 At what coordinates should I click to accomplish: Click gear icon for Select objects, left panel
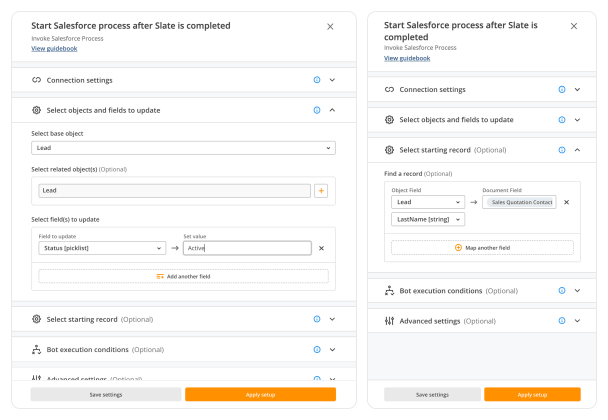pos(36,110)
